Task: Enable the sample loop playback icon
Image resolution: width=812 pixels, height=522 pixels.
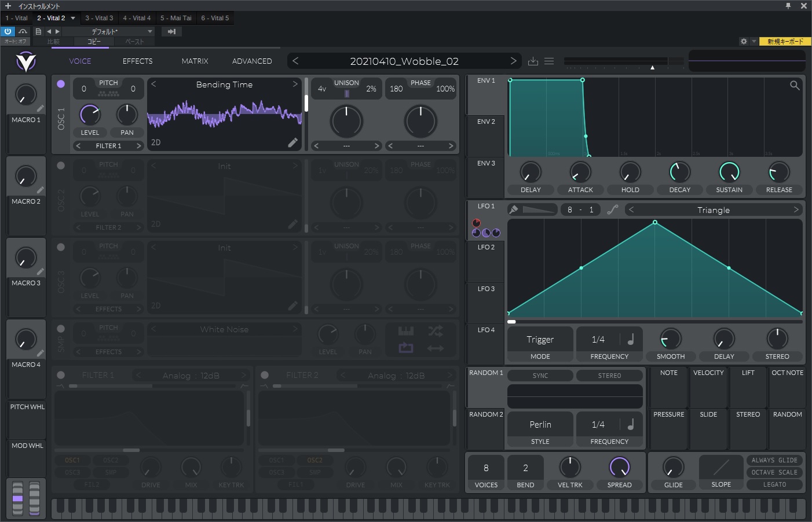Action: click(405, 347)
